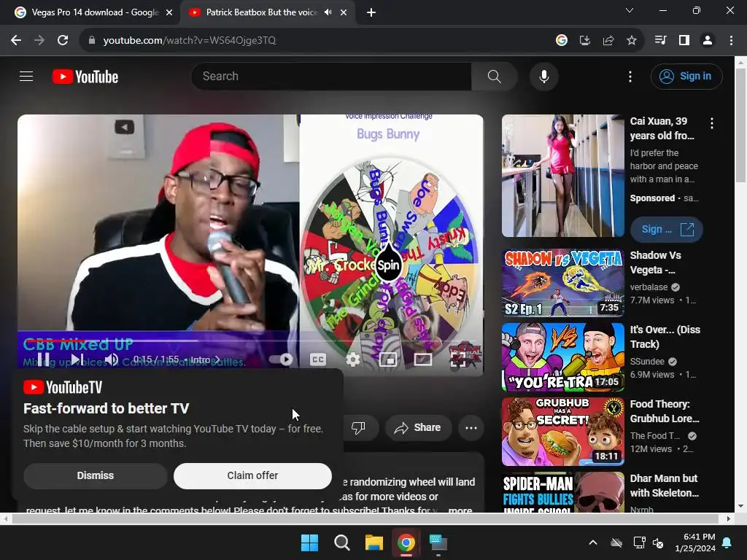Focus the YouTube search field
This screenshot has width=747, height=560.
tap(331, 76)
